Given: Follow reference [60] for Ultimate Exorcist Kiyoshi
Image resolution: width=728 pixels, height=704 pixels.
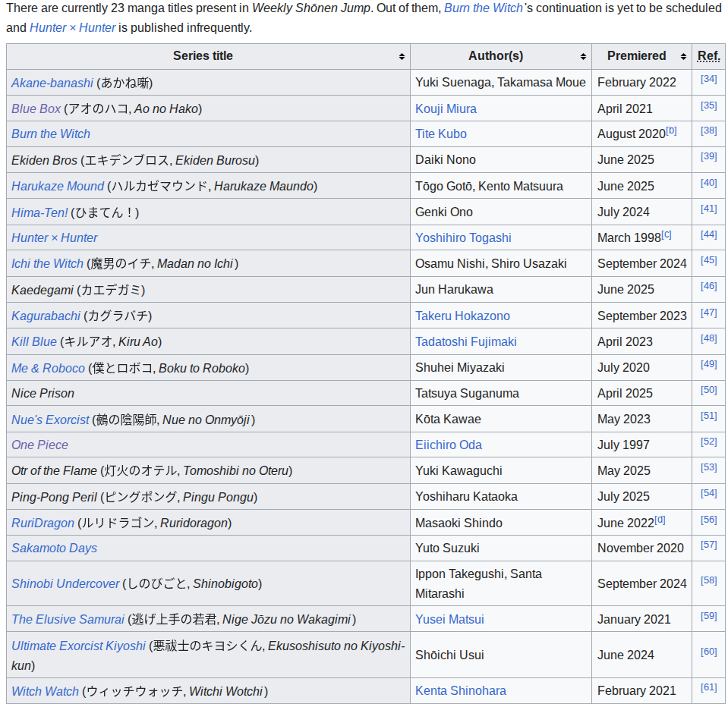Looking at the screenshot, I should coord(708,652).
